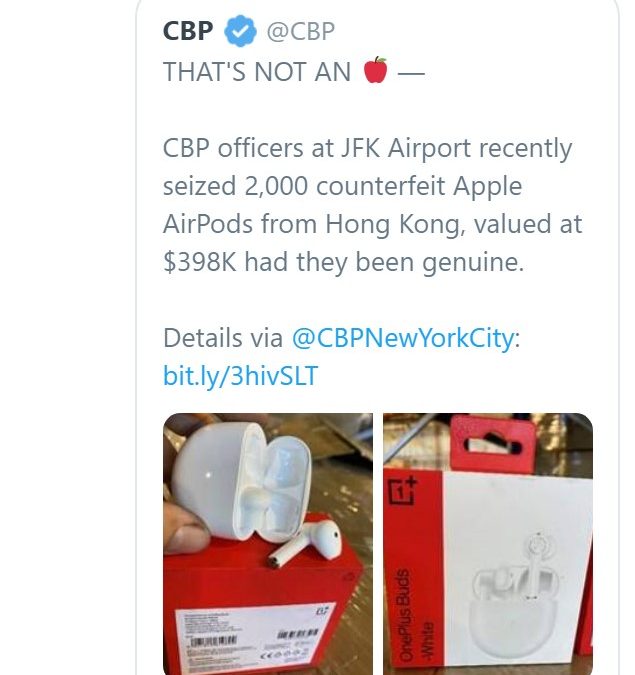This screenshot has width=635, height=675.
Task: Click the barcode label on red box
Action: pyautogui.click(x=254, y=638)
